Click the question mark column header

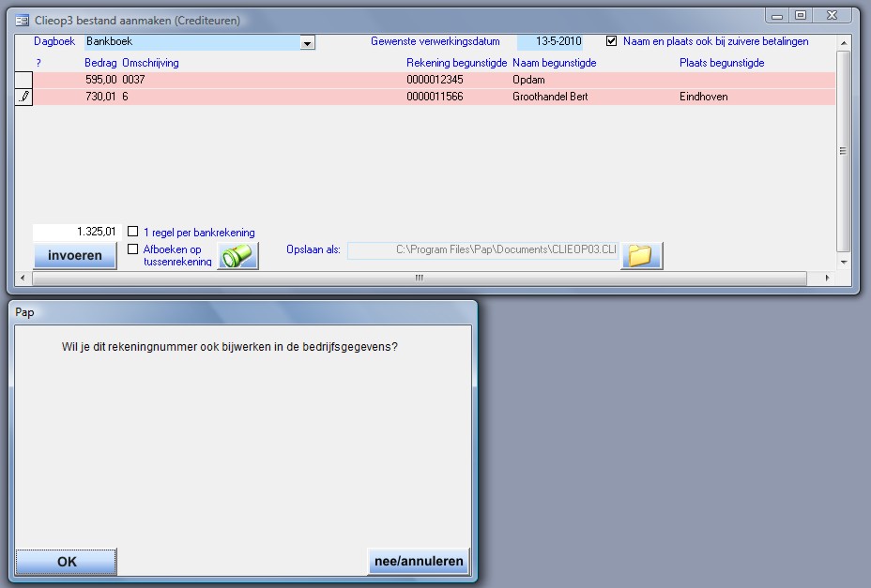tap(38, 63)
